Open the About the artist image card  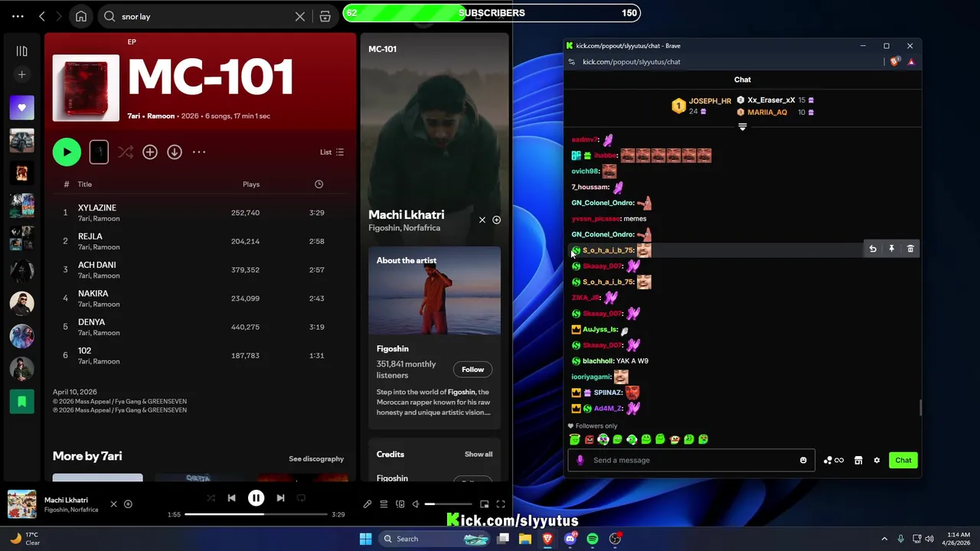coord(435,291)
